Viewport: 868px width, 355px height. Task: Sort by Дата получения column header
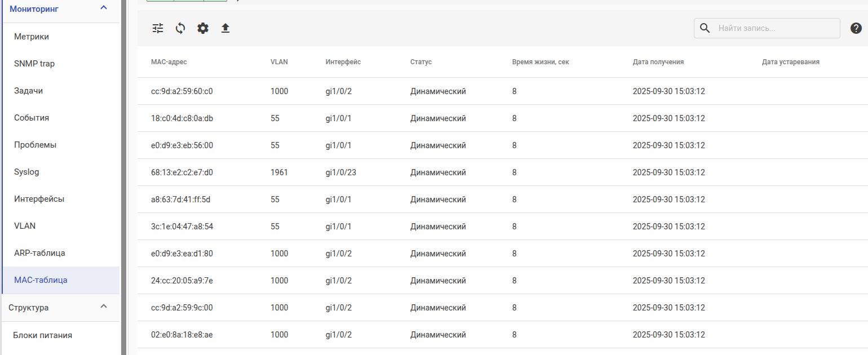pyautogui.click(x=658, y=62)
